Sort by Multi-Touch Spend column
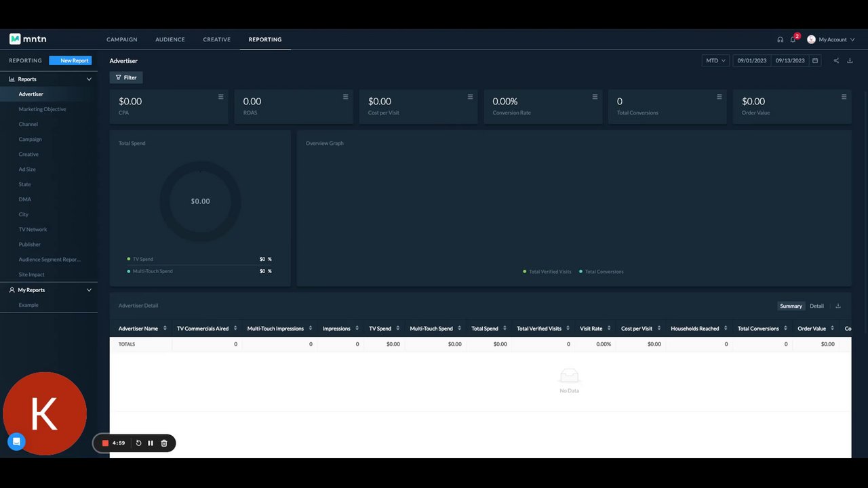The width and height of the screenshot is (868, 488). coord(460,329)
